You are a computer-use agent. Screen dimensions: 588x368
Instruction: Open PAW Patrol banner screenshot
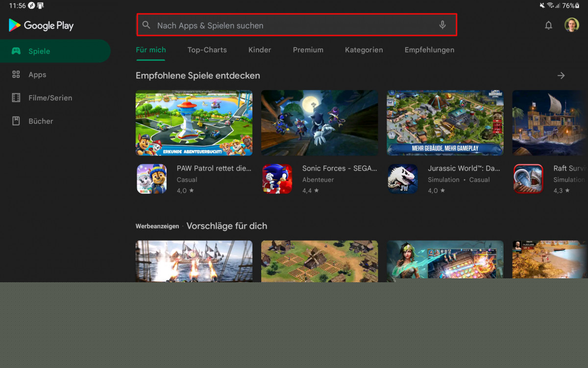click(x=194, y=123)
